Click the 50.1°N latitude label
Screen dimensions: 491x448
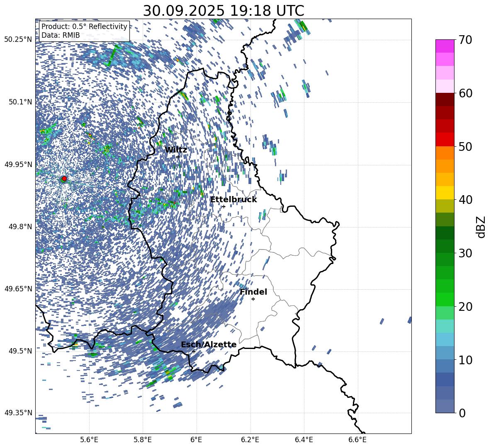click(x=20, y=102)
